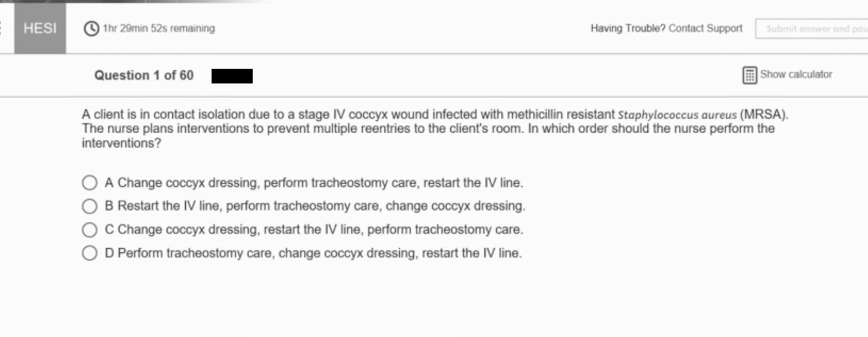
Task: Click the black redacted box beside question number
Action: [x=232, y=76]
